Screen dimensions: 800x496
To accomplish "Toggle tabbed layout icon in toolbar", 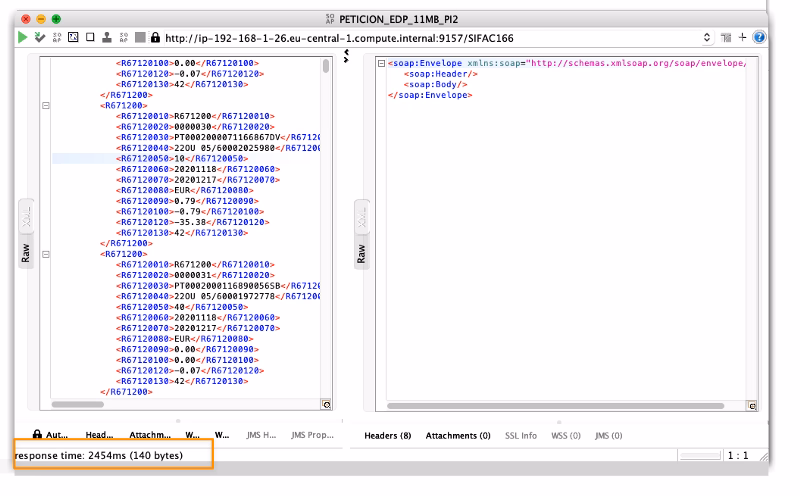I will tap(726, 37).
